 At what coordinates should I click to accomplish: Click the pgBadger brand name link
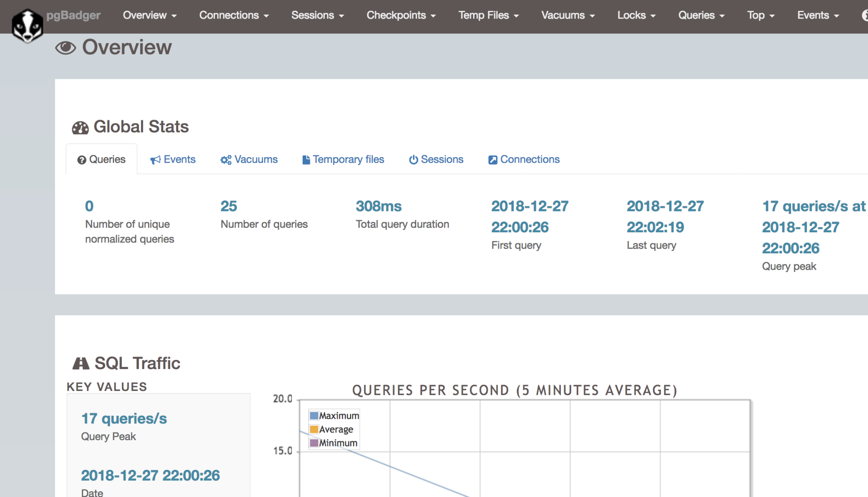[x=73, y=15]
